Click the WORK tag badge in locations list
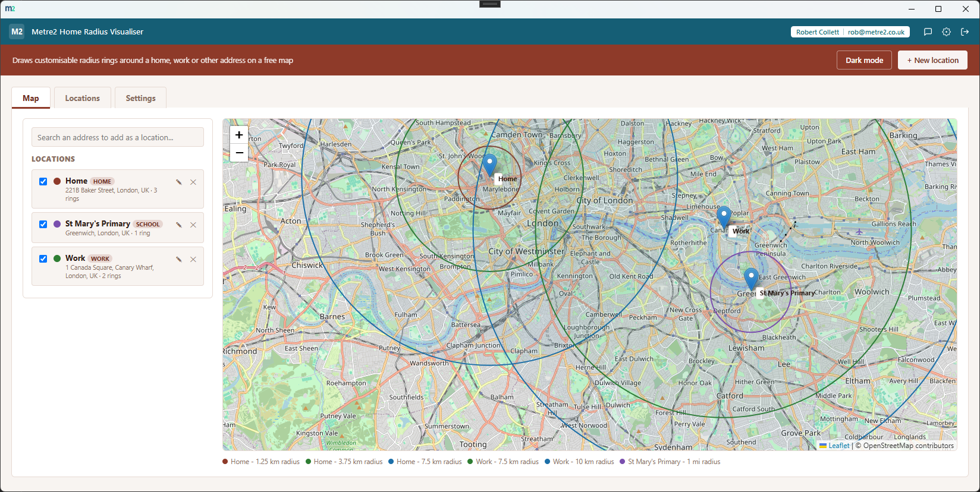 100,259
